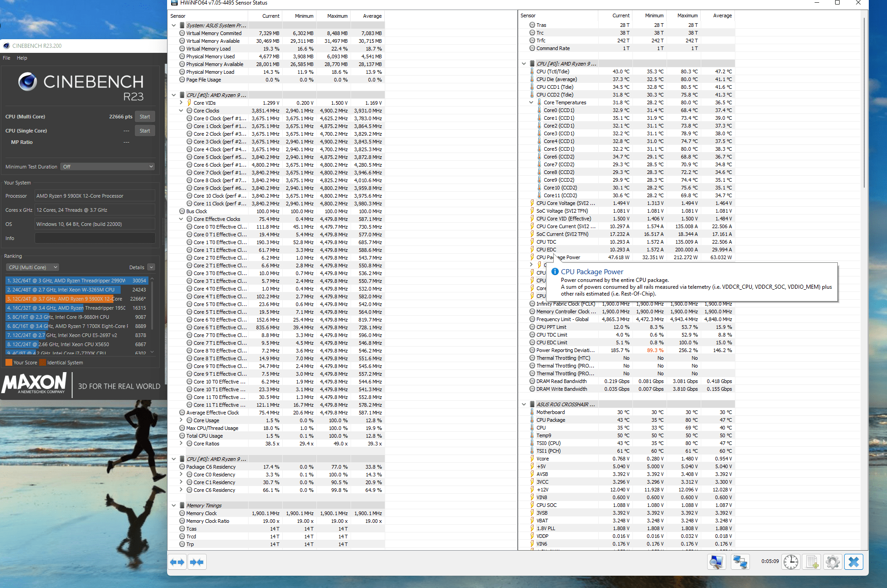This screenshot has height=588, width=887.
Task: Click the ranking Details toggle arrow
Action: click(151, 267)
